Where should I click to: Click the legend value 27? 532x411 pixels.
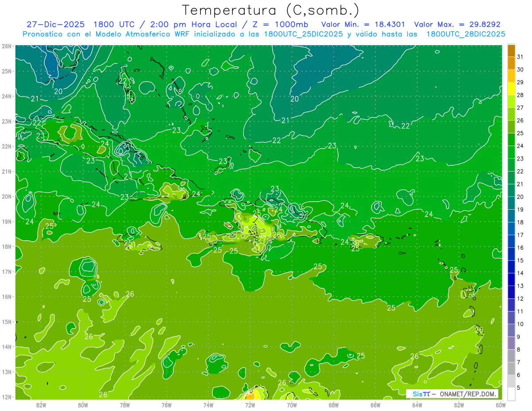[520, 108]
